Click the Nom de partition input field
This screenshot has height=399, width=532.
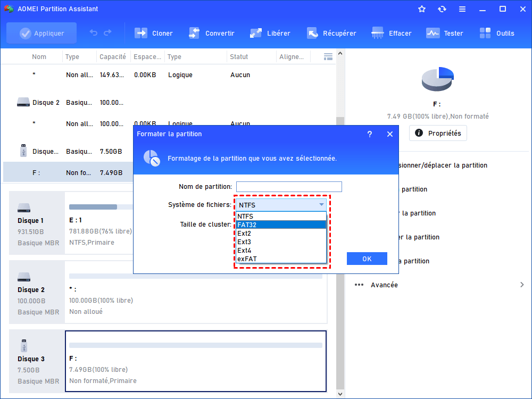[x=289, y=187]
